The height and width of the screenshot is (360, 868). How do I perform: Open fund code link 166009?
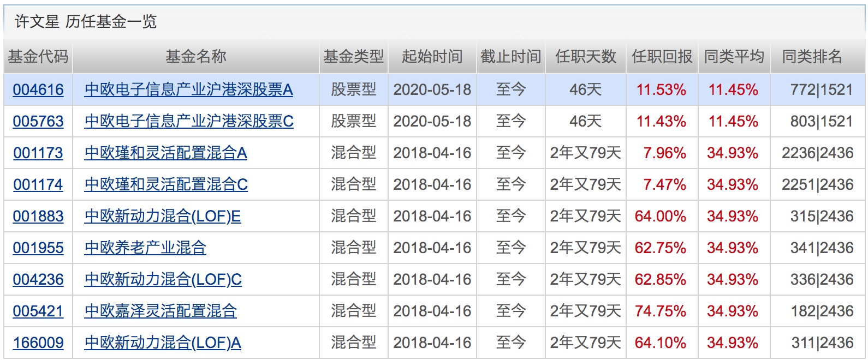[x=38, y=343]
